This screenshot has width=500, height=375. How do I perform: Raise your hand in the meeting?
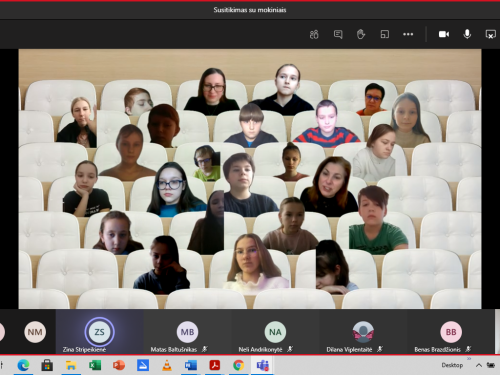361,34
